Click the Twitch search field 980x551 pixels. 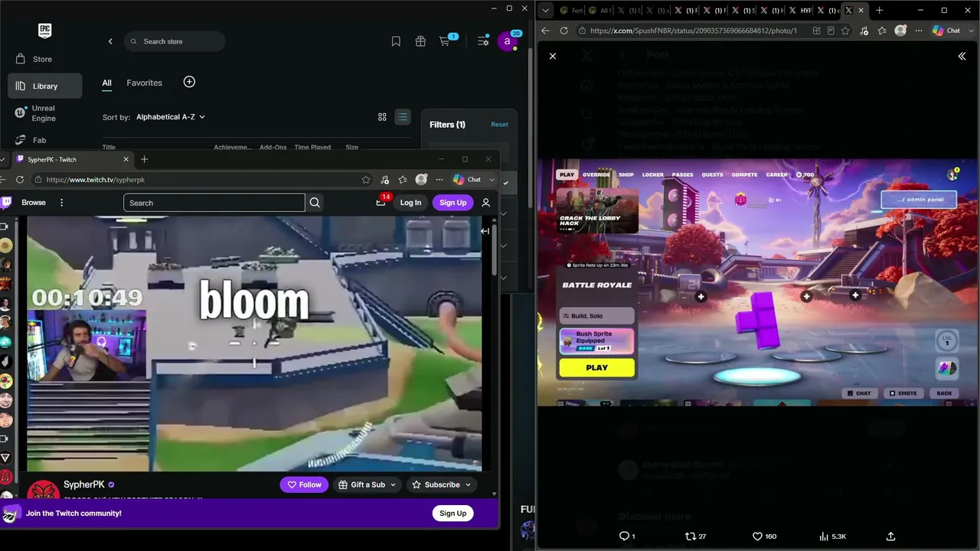(x=214, y=203)
